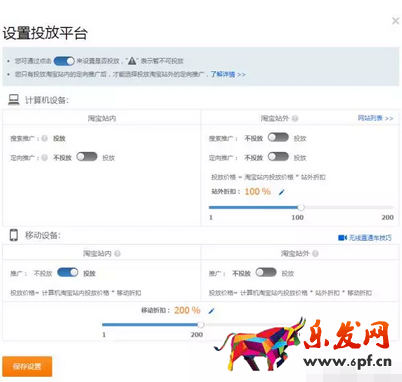Image resolution: width=402 pixels, height=382 pixels.
Task: Click help icon next to computer 淘宝站外
Action: click(x=295, y=118)
